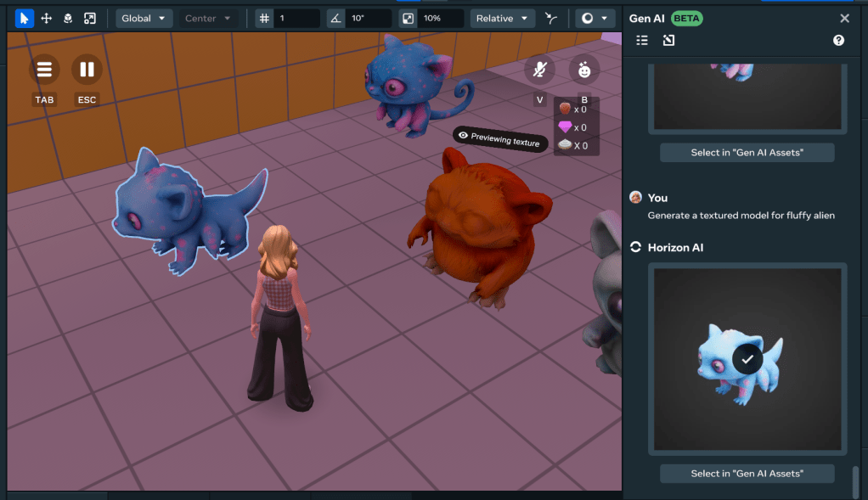Start a new Gen AI prompt icon

pos(668,40)
